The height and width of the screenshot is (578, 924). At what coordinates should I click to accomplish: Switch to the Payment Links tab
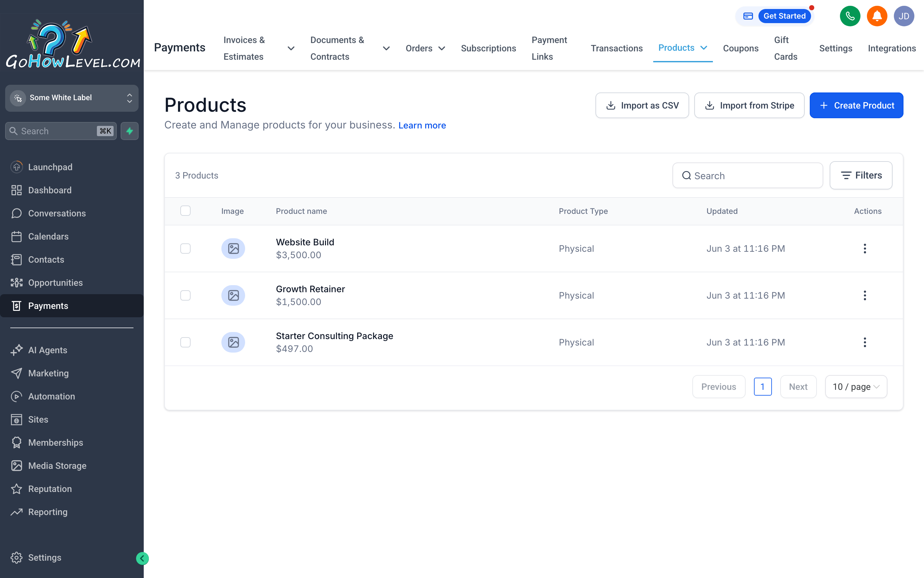tap(549, 48)
